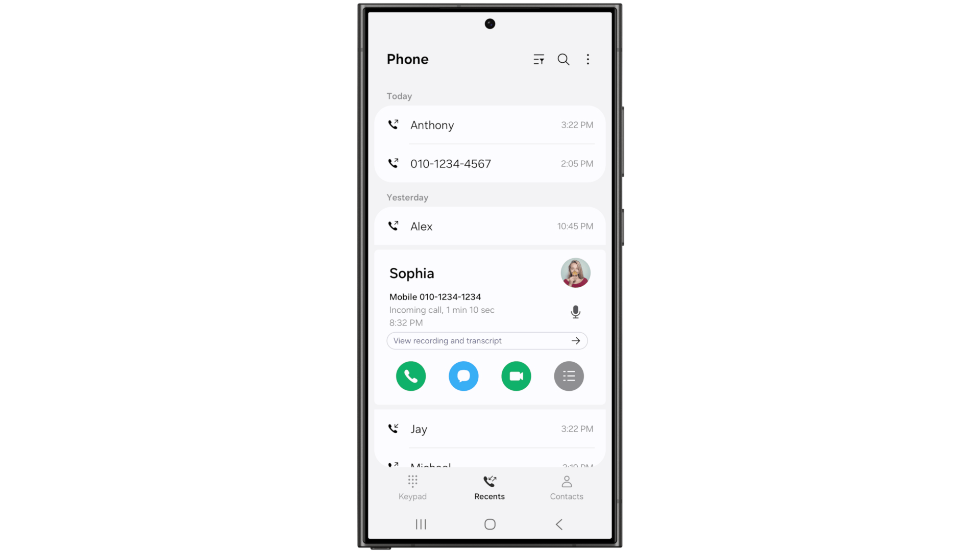This screenshot has height=551, width=980.
Task: Select Jay's recent call entry
Action: (x=489, y=429)
